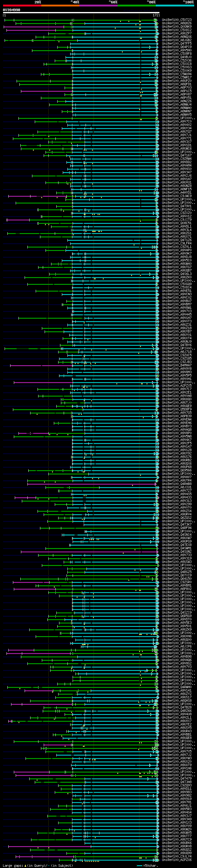
Task: Select label UniRef100_C9ZUC5
Action: (x=177, y=355)
